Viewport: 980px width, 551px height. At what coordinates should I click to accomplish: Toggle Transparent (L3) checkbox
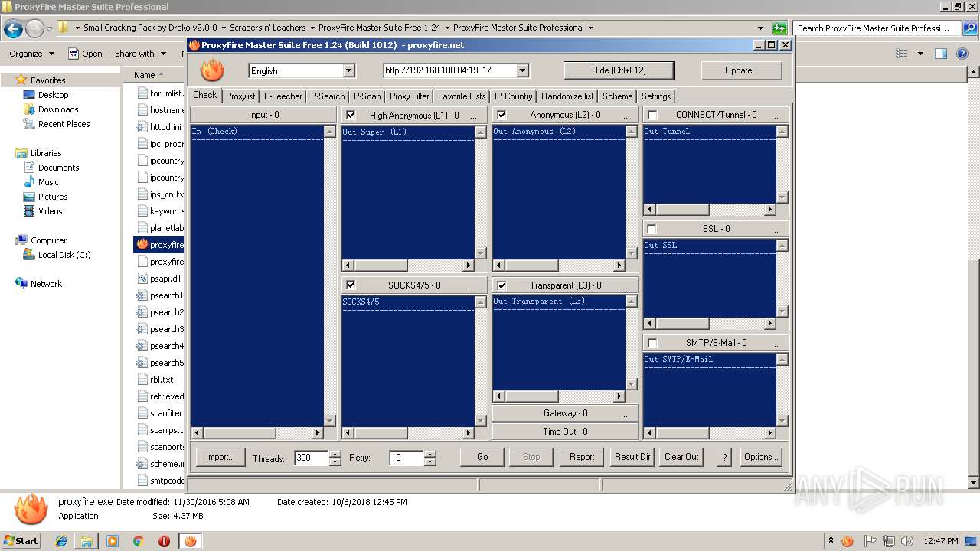pos(501,285)
